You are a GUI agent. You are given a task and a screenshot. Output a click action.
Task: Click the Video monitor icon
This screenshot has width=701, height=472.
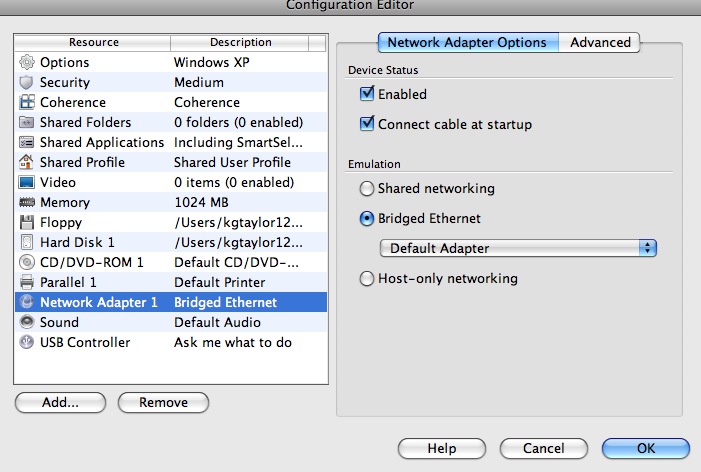click(x=27, y=182)
